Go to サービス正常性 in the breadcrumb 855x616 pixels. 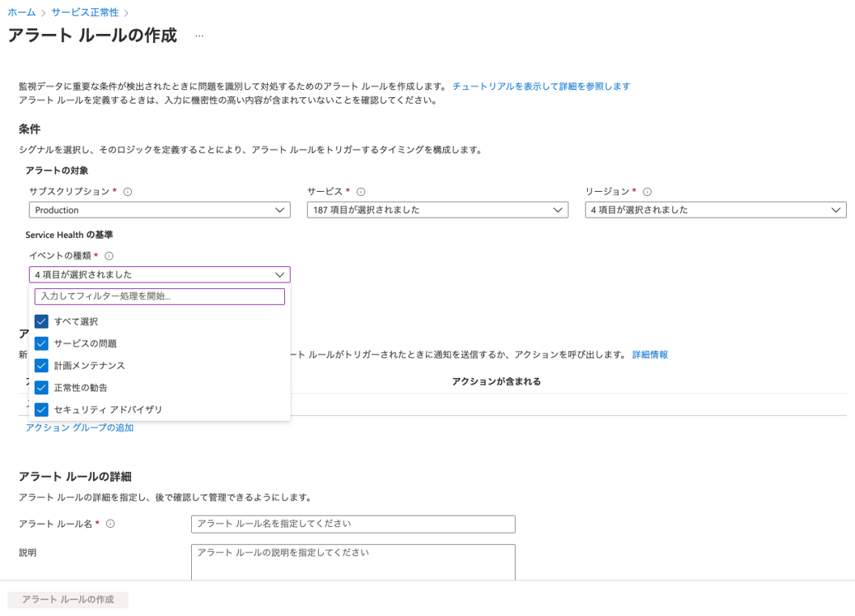tap(85, 12)
